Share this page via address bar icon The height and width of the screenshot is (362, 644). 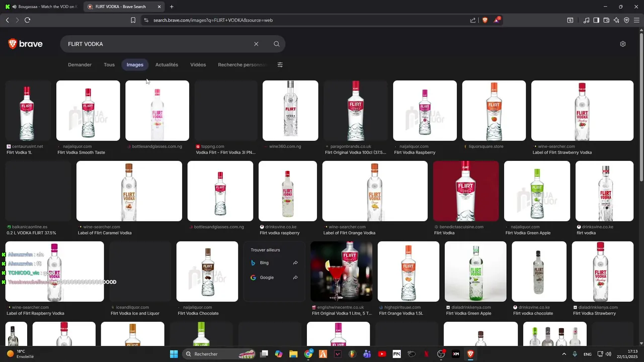coord(473,20)
